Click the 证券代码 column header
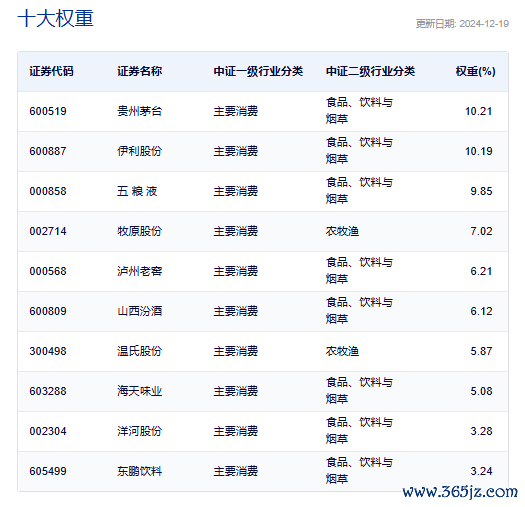 51,71
